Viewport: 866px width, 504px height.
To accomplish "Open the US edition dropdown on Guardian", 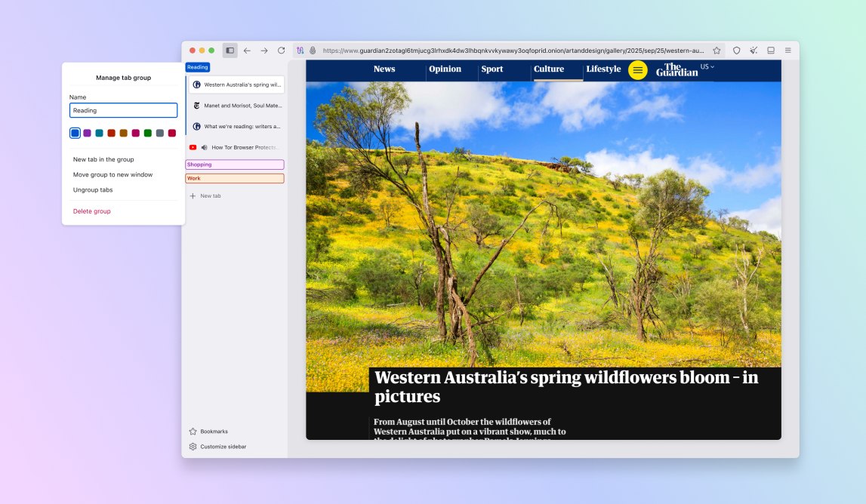I will 705,66.
